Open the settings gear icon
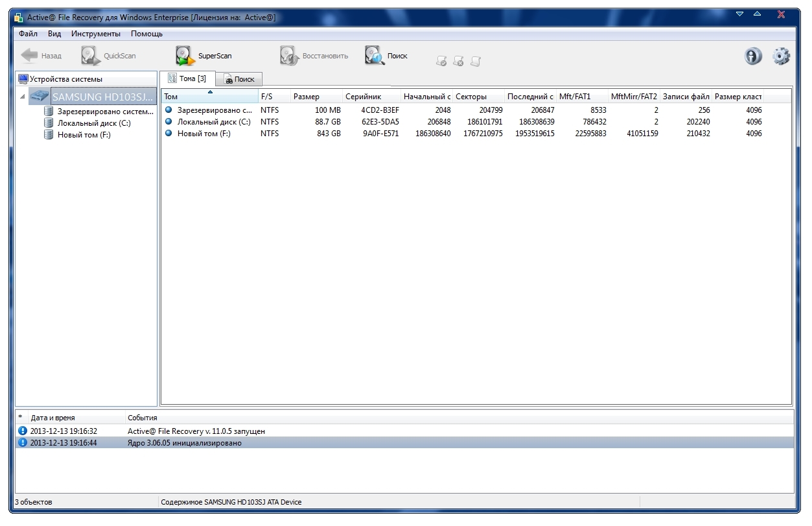This screenshot has height=526, width=812. point(781,56)
